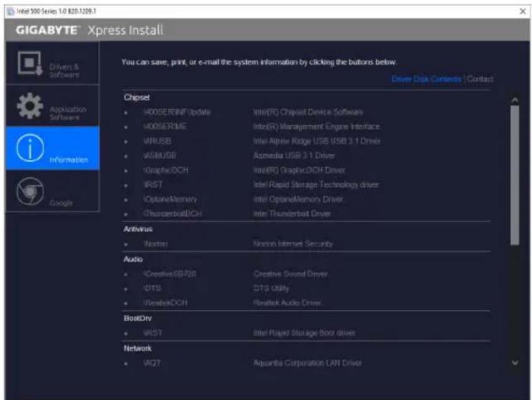Select the INF Update driver entry
This screenshot has width=532, height=400.
pos(177,112)
